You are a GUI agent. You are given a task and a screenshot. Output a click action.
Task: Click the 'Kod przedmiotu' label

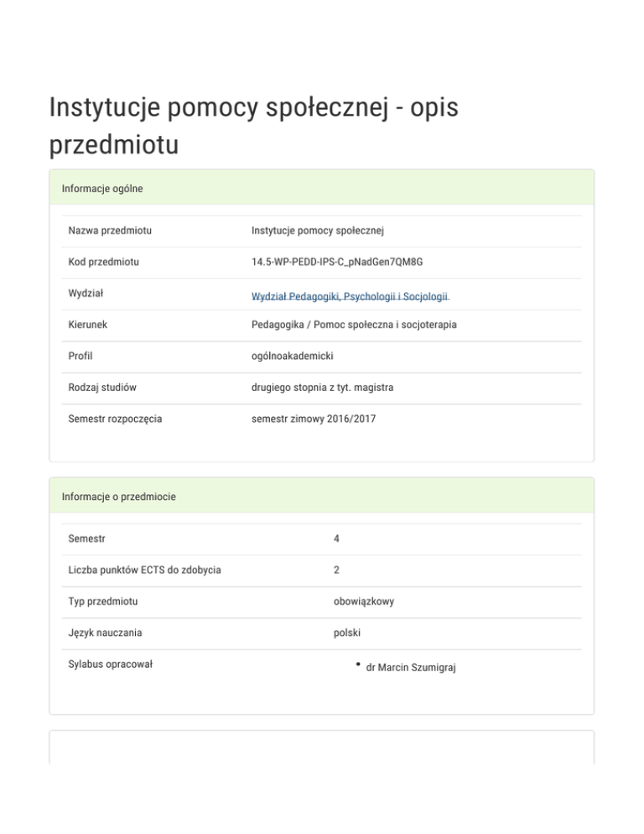tap(103, 263)
